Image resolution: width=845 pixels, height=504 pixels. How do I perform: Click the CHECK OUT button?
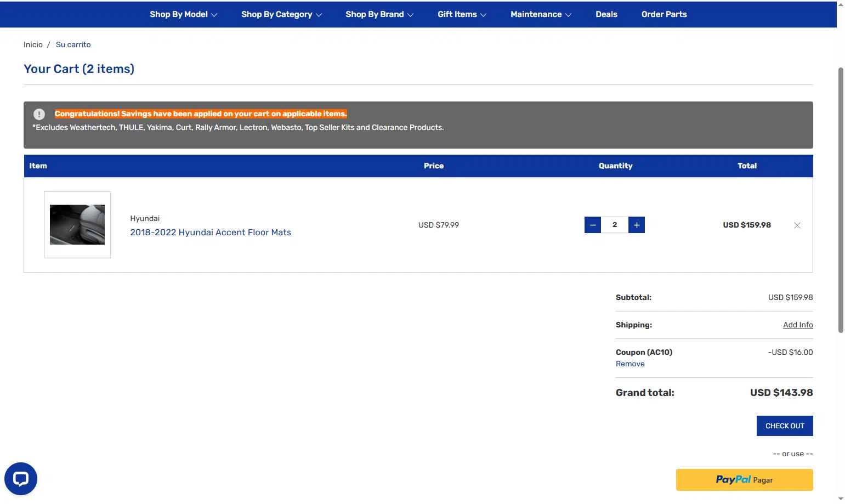[x=785, y=426]
